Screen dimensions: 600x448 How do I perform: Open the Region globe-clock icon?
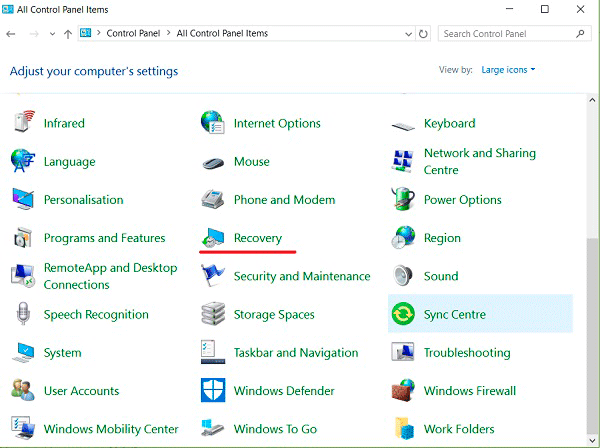pos(403,237)
